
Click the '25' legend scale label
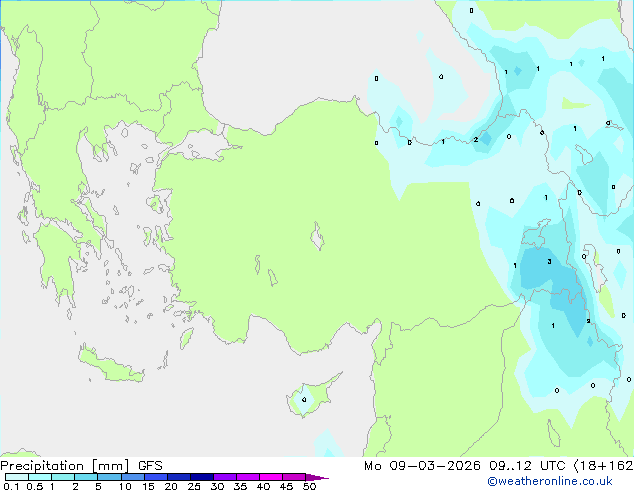[x=194, y=486]
